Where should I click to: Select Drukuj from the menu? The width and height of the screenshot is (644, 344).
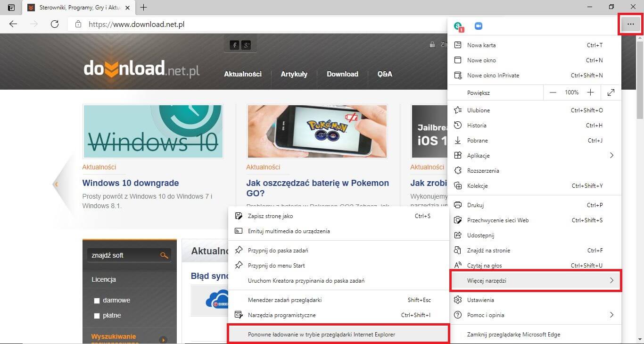[534, 205]
